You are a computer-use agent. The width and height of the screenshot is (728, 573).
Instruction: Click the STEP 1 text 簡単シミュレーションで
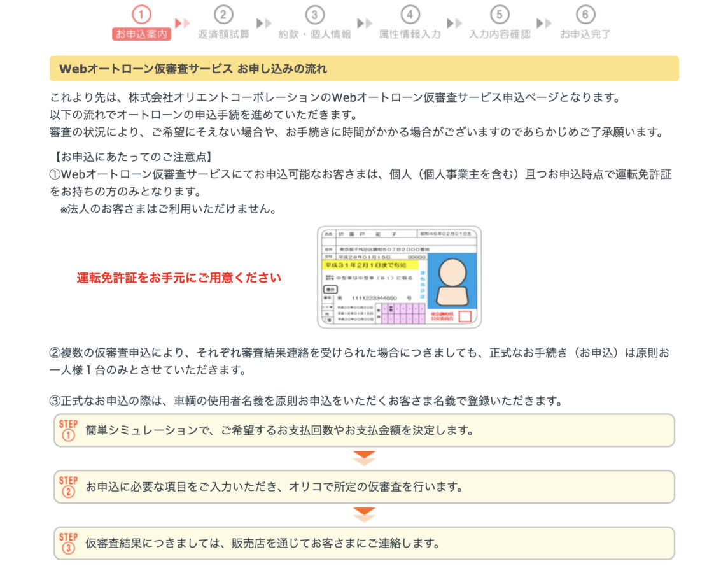coord(148,430)
